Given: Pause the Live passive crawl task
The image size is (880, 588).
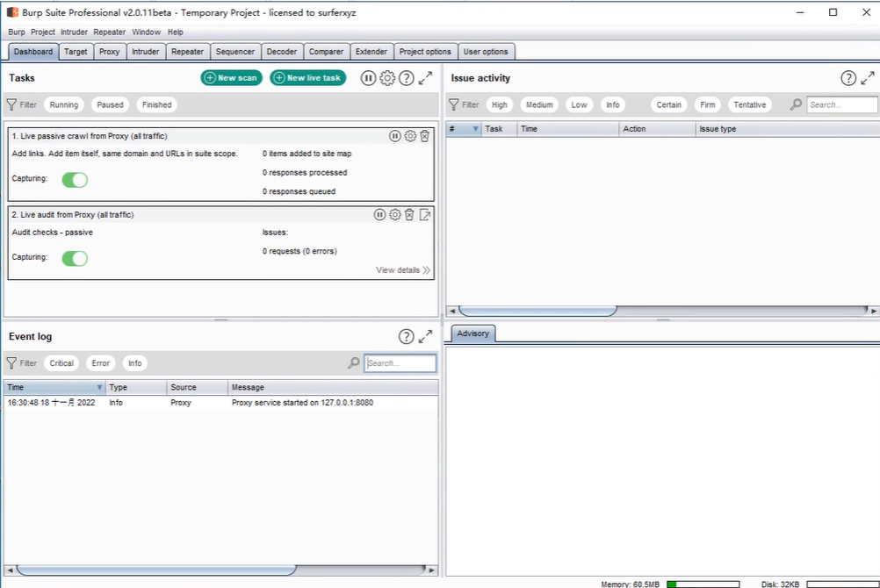Looking at the screenshot, I should coord(395,136).
